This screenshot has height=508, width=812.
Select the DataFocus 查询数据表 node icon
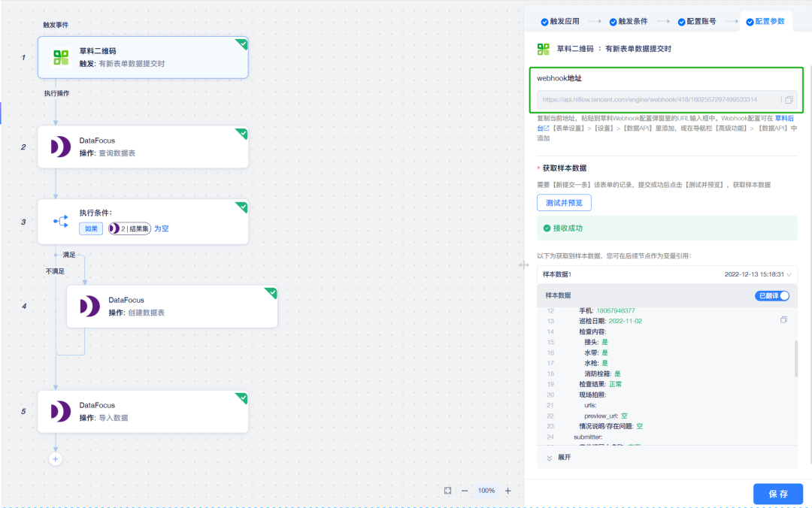click(61, 147)
